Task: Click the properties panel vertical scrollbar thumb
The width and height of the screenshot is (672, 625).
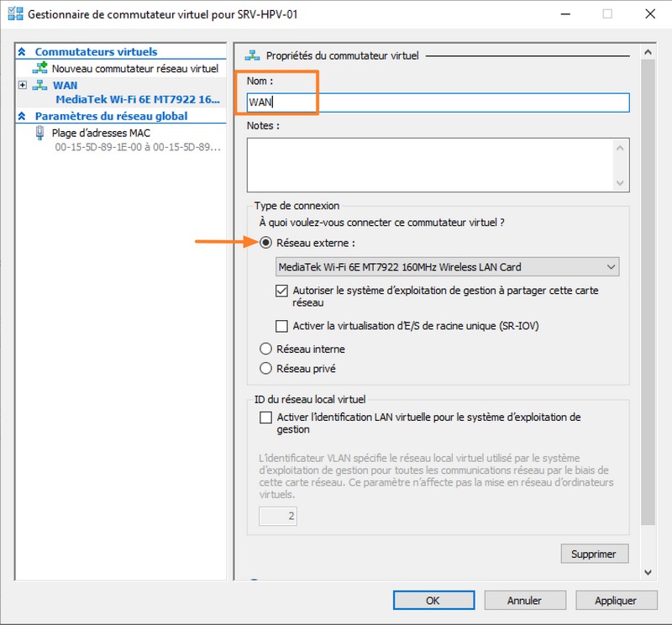Action: [648, 292]
